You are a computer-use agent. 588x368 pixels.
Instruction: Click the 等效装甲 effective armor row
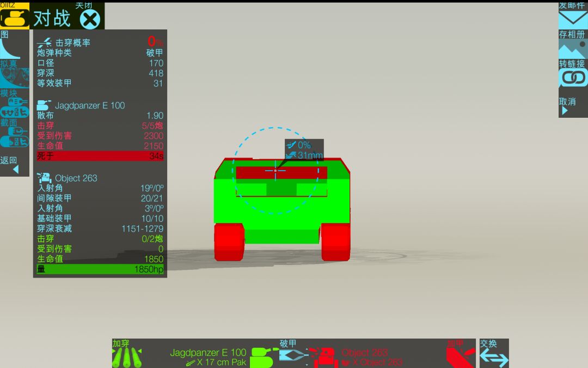pos(100,83)
